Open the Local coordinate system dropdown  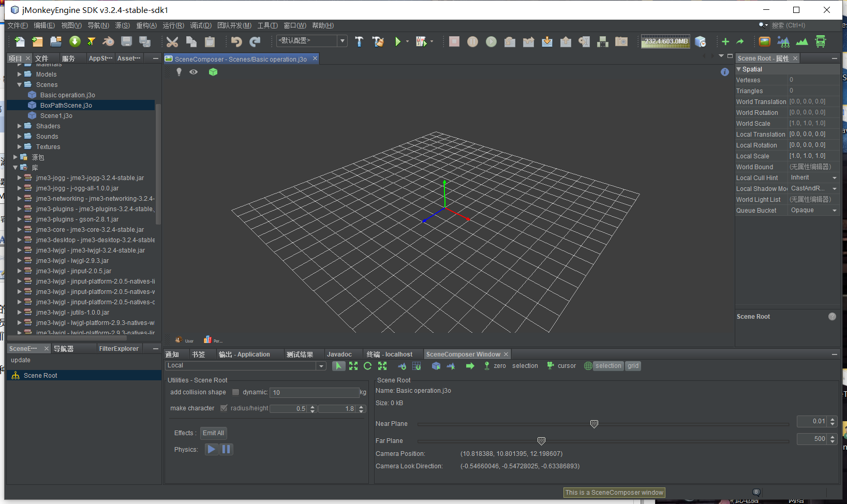click(321, 366)
